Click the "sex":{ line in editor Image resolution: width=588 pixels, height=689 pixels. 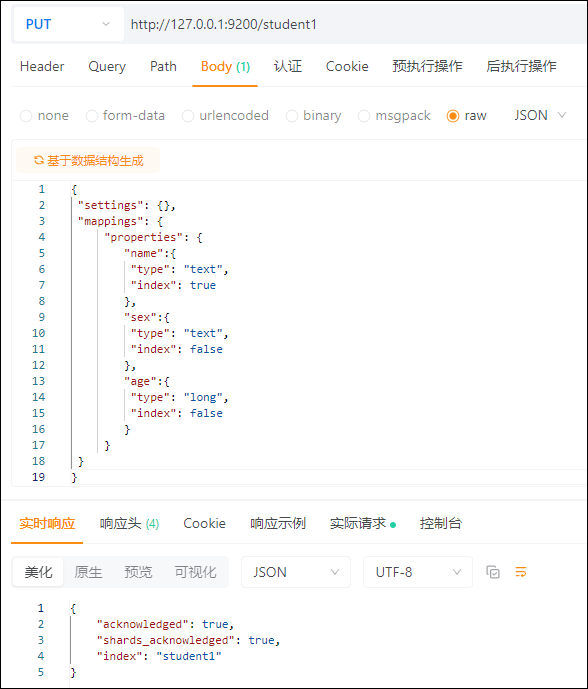pos(146,317)
